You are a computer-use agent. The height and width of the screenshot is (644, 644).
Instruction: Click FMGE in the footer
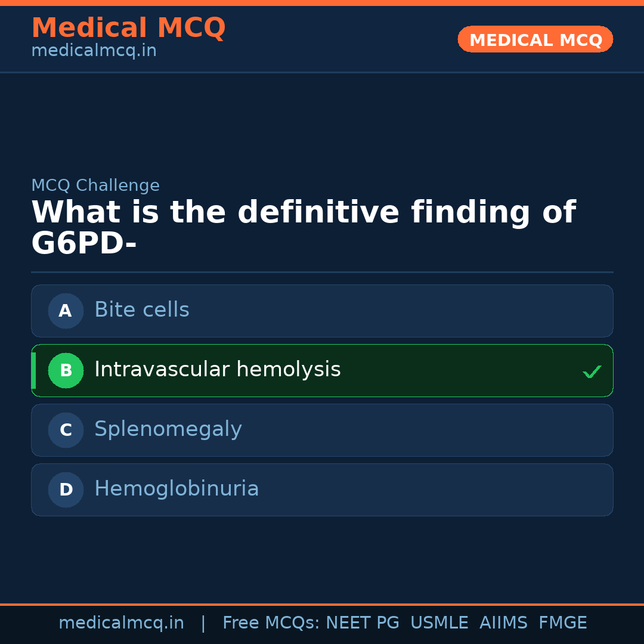[x=562, y=623]
